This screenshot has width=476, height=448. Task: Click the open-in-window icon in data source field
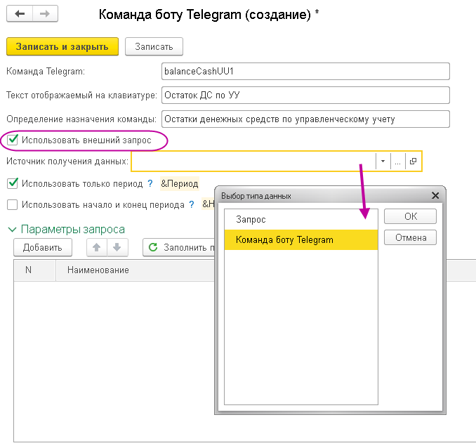[x=413, y=161]
